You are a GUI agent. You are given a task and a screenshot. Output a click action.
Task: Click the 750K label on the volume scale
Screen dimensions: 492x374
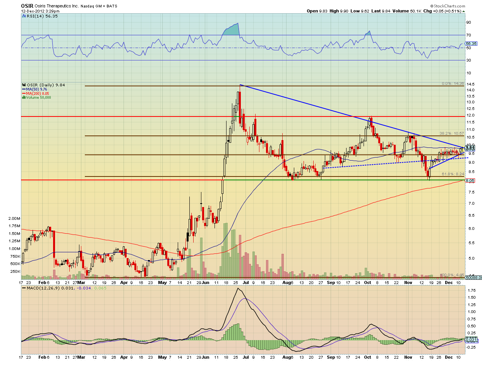pos(15,256)
